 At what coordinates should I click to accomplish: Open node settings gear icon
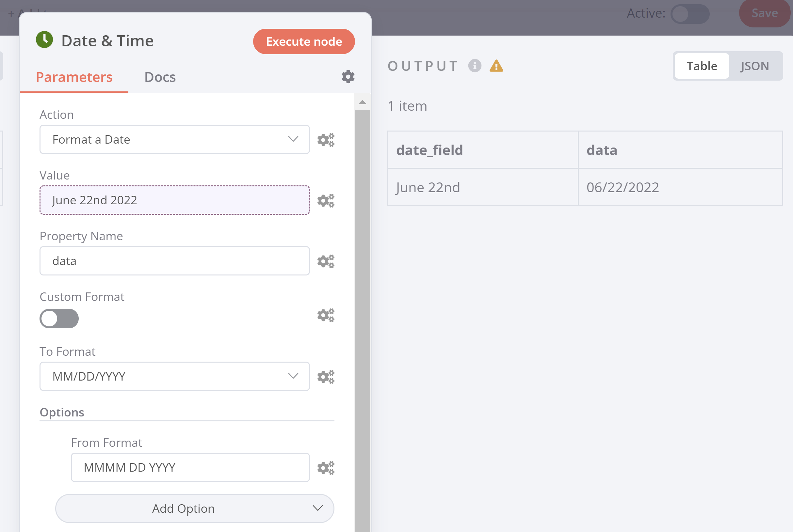click(348, 77)
